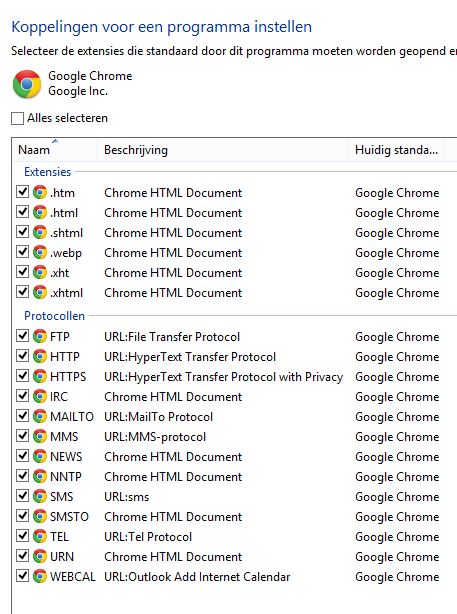Viewport: 457px width, 614px height.
Task: Collapse the Extensies group header
Action: tap(47, 172)
